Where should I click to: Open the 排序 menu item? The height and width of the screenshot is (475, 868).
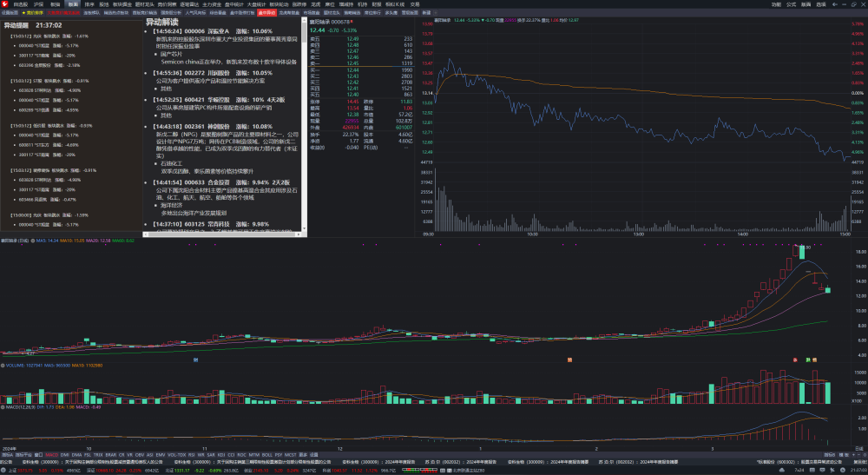89,4
